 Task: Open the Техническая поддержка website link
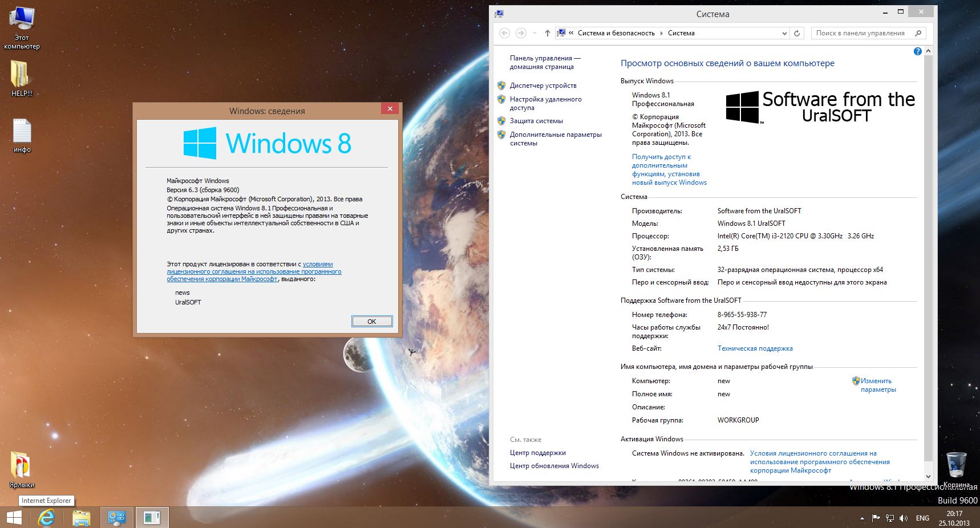click(x=755, y=348)
